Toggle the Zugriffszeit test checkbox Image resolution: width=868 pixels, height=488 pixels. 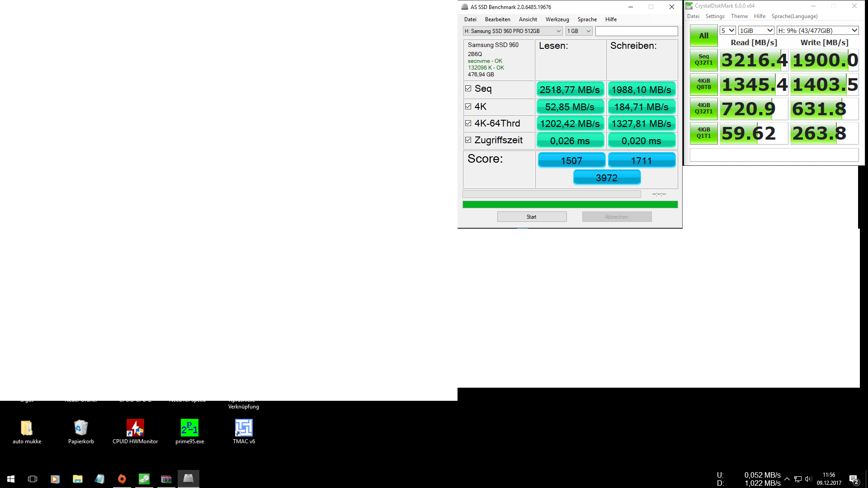(468, 140)
